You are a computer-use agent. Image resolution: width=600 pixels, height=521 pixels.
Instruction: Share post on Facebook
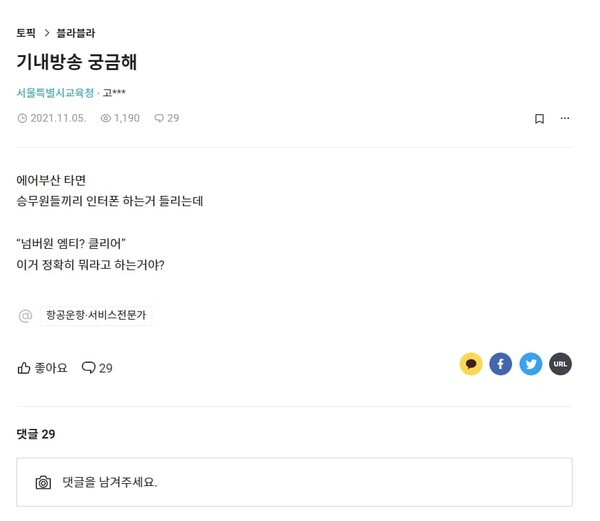500,364
